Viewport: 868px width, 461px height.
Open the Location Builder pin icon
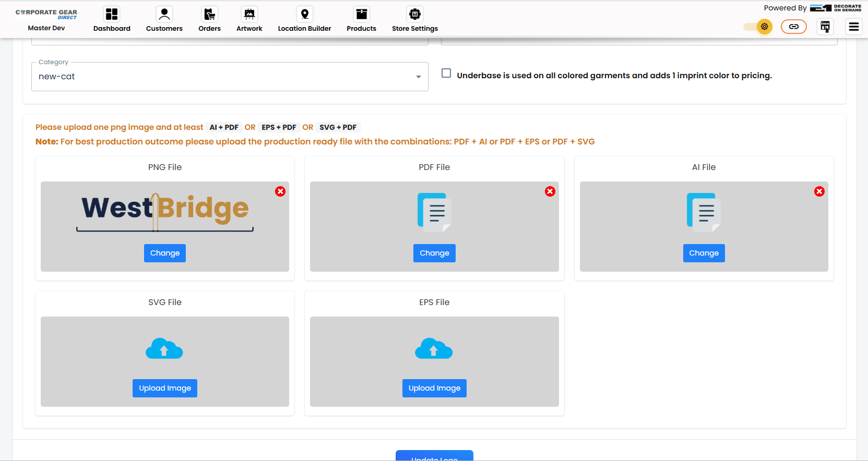coord(305,14)
